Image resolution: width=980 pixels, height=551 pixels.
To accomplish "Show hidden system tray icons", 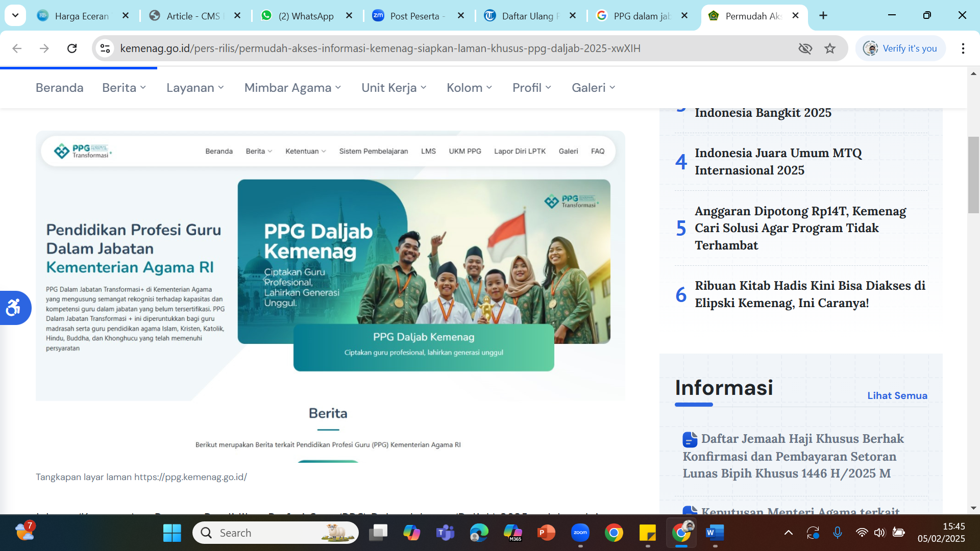I will pyautogui.click(x=789, y=533).
